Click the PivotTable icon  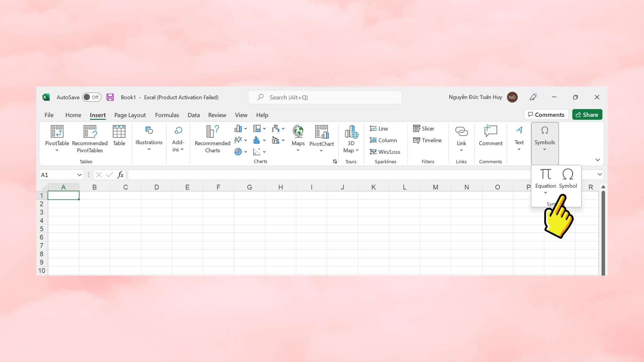click(57, 132)
